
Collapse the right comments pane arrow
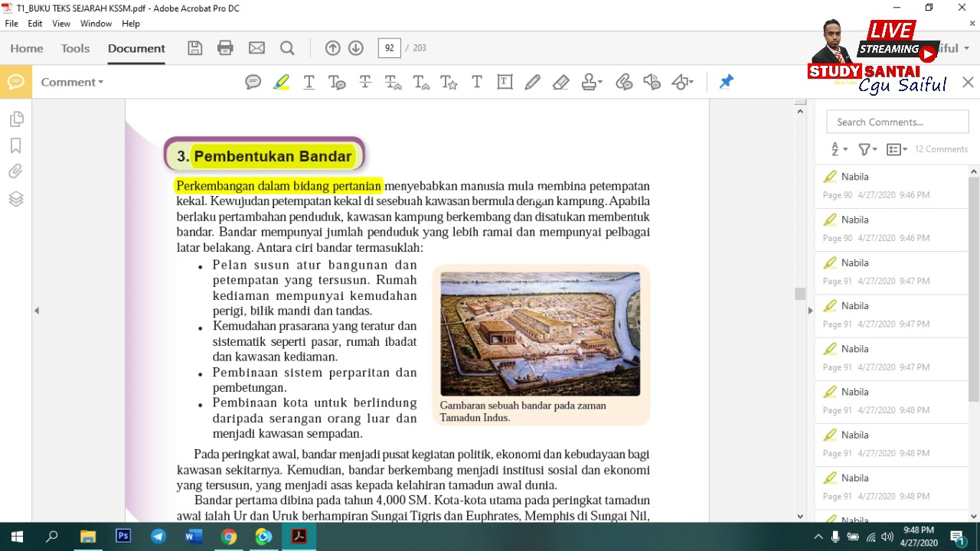[810, 311]
